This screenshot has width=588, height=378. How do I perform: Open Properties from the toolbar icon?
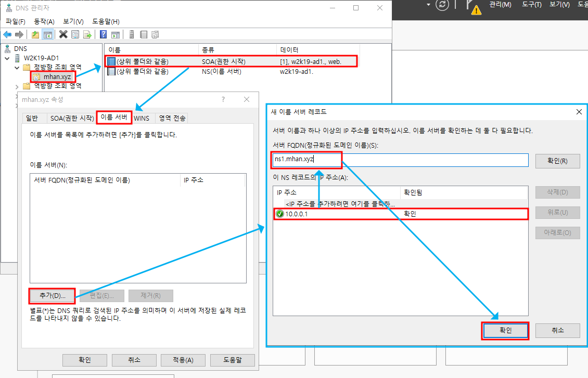(75, 35)
